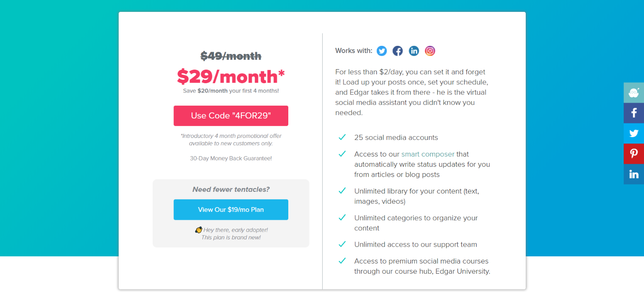
Task: Click the crossed-out $49/month price
Action: [x=231, y=56]
